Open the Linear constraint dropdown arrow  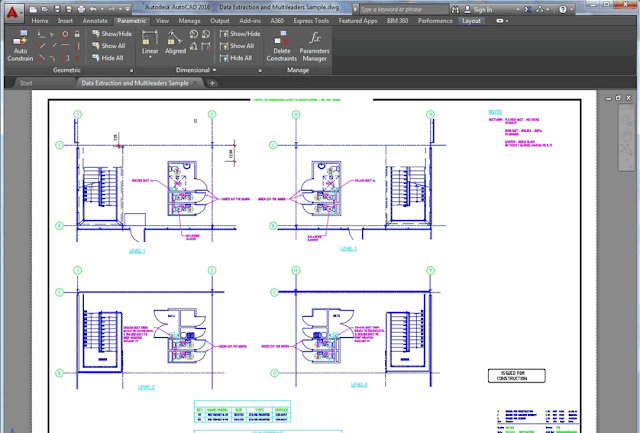150,59
